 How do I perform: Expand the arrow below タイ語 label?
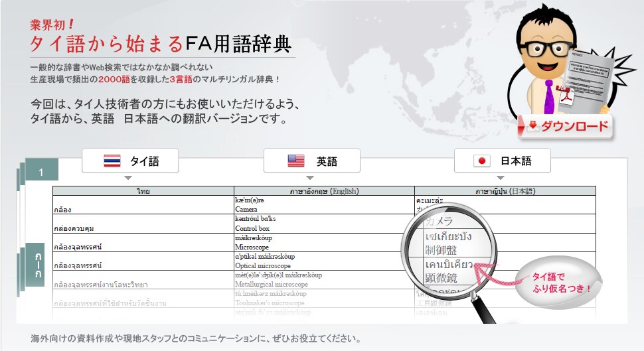pyautogui.click(x=128, y=178)
